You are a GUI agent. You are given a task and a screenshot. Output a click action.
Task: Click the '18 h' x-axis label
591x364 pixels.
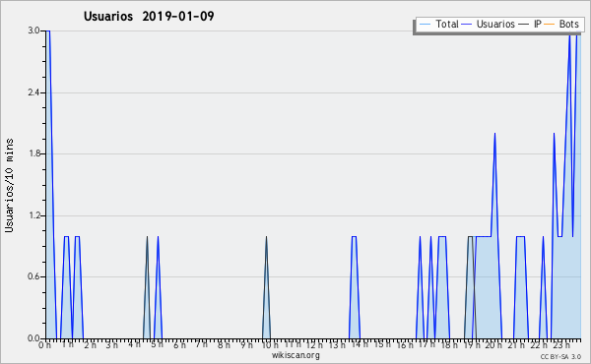pos(449,345)
